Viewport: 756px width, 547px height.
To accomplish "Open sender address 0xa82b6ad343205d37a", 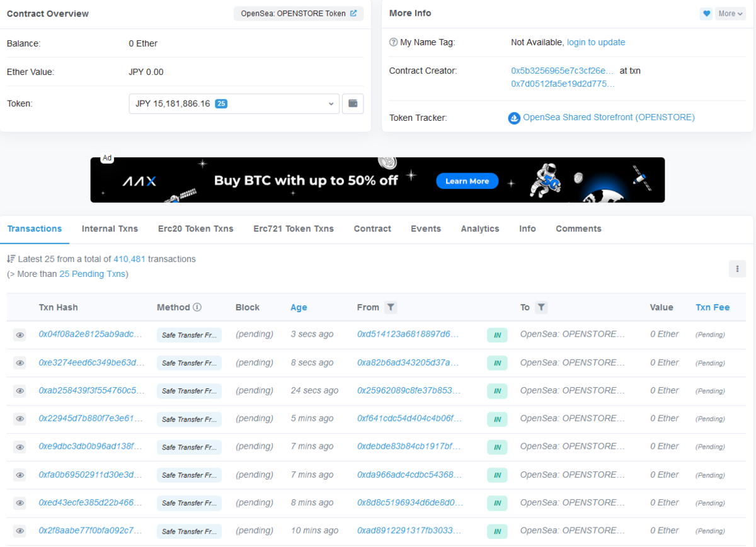I will (408, 363).
